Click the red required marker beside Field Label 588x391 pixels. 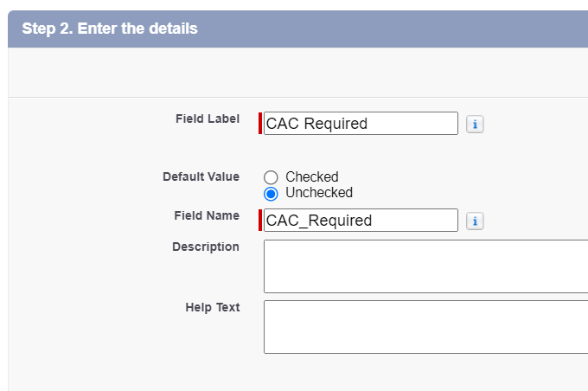[260, 123]
